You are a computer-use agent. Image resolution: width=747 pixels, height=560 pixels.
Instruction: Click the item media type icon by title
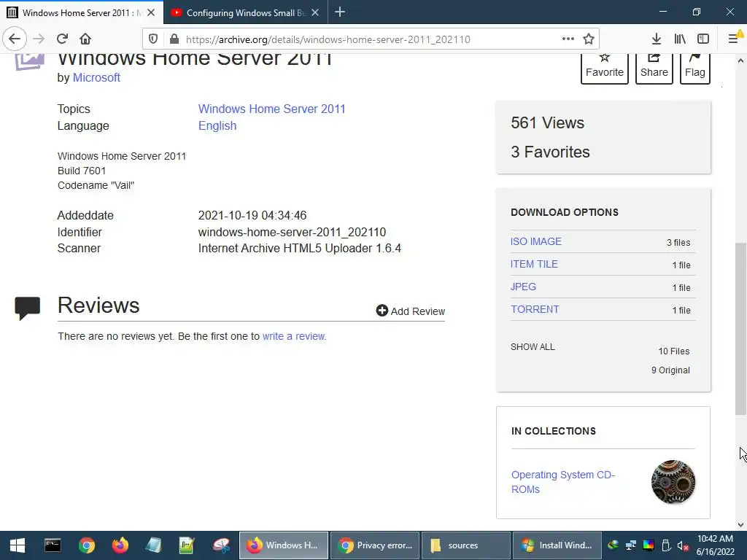(29, 61)
